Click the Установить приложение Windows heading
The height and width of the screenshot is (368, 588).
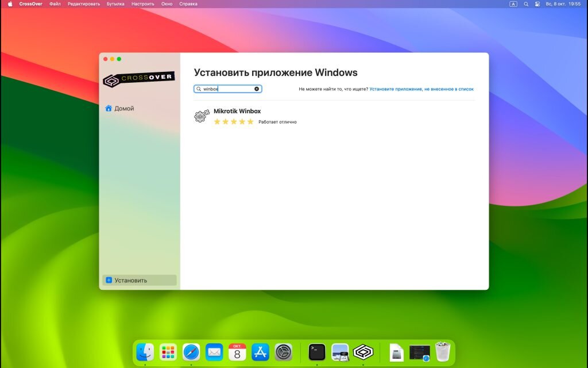tap(276, 72)
